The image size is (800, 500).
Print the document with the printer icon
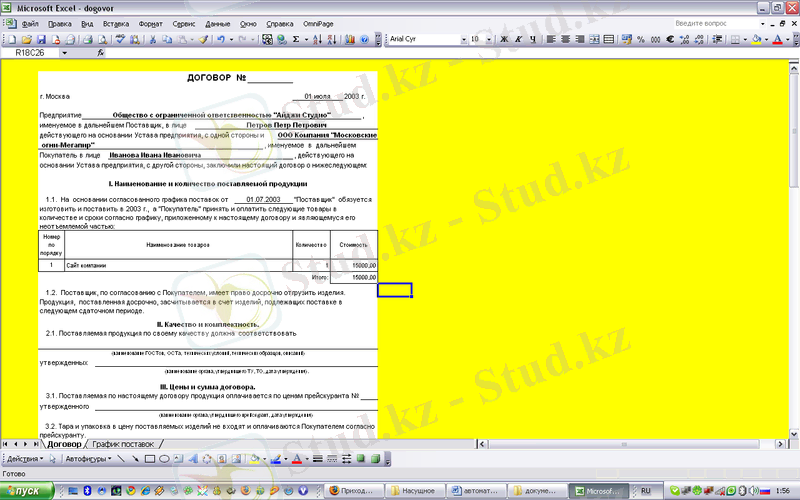point(88,39)
